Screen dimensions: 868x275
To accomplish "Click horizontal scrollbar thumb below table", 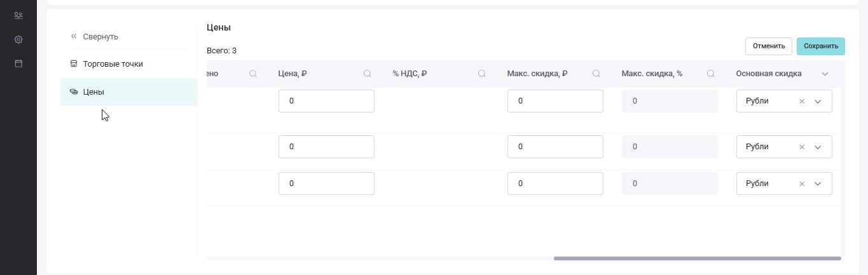I will tap(698, 258).
